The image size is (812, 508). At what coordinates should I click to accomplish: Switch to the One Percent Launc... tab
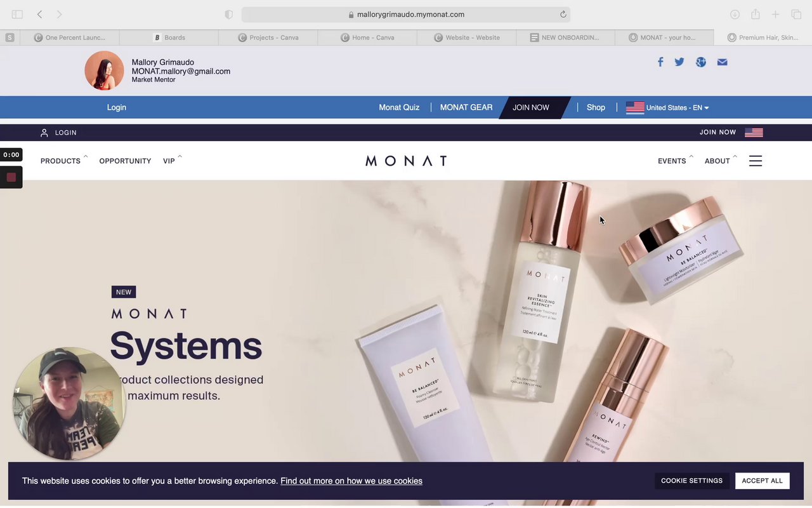[x=70, y=37]
